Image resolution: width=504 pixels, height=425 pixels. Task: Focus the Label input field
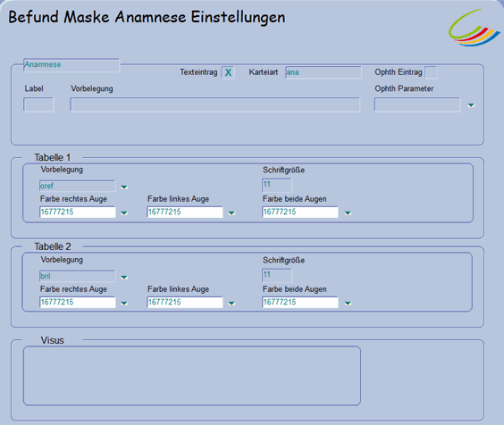tap(38, 104)
